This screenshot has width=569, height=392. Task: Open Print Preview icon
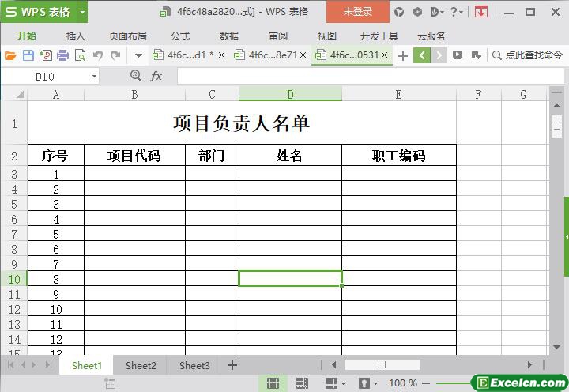pos(80,55)
